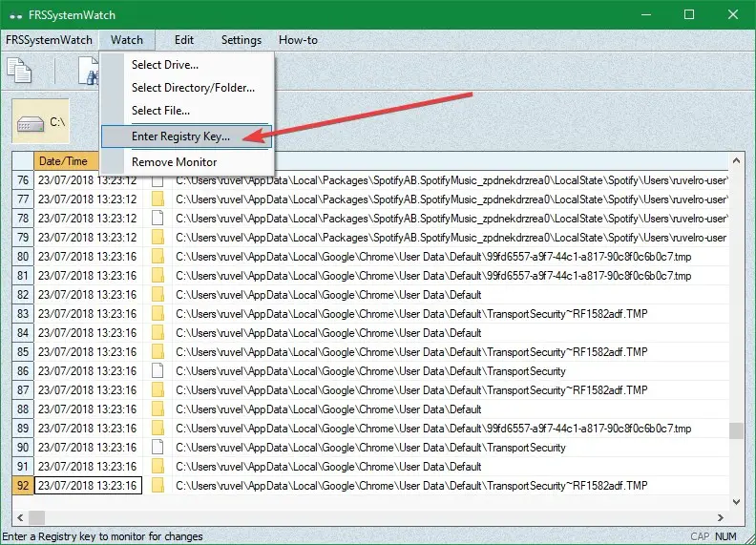Choose Select Directory/Folder... menu entry
The width and height of the screenshot is (756, 545).
(187, 88)
